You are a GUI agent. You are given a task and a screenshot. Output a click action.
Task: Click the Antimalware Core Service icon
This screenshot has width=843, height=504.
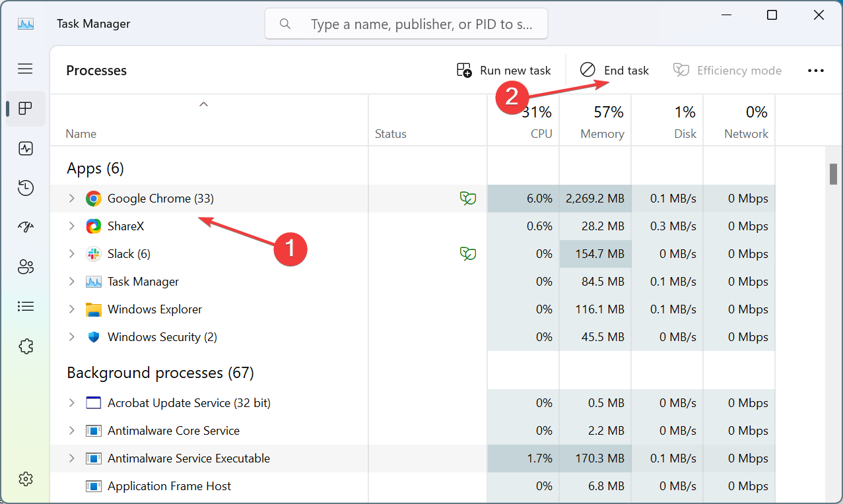pos(94,431)
